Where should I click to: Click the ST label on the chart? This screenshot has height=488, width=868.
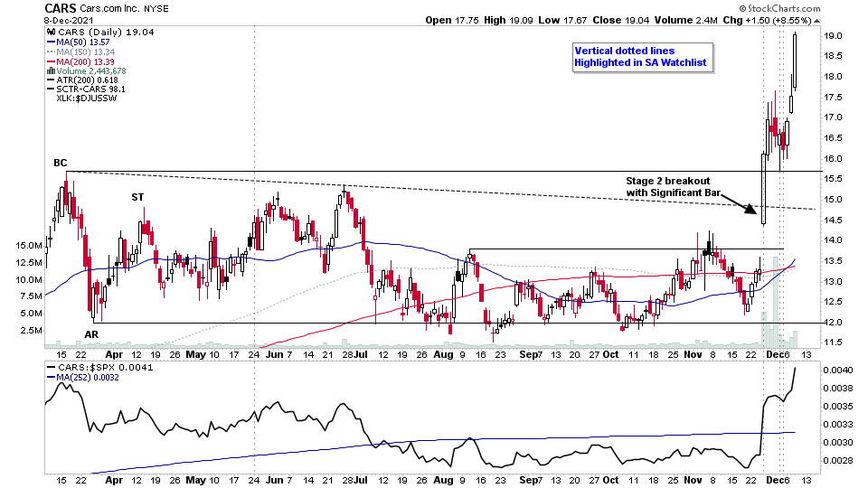coord(137,197)
